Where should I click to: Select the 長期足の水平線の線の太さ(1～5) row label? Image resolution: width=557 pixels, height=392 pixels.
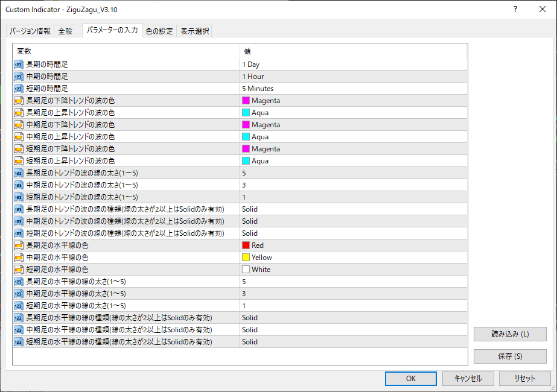(x=76, y=282)
